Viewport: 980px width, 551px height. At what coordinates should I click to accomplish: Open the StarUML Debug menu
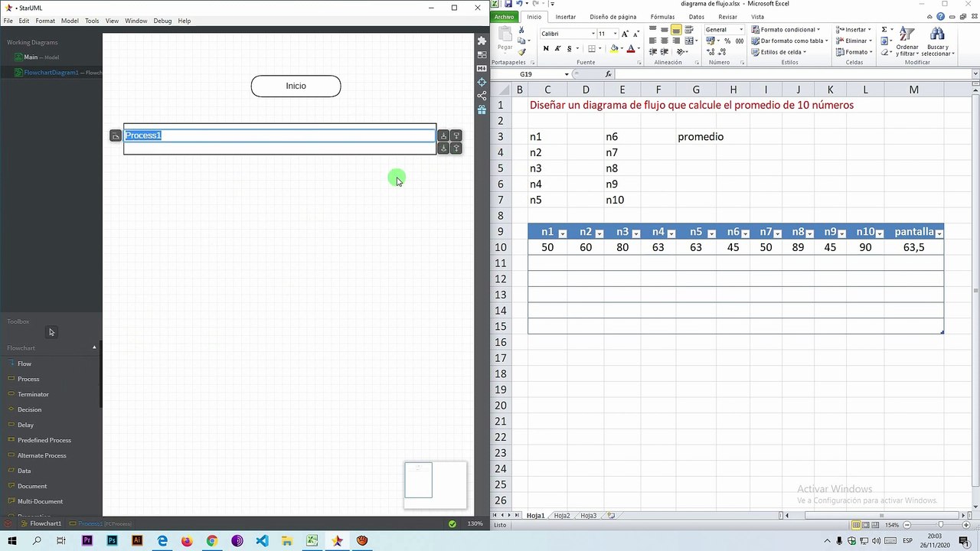pyautogui.click(x=162, y=21)
